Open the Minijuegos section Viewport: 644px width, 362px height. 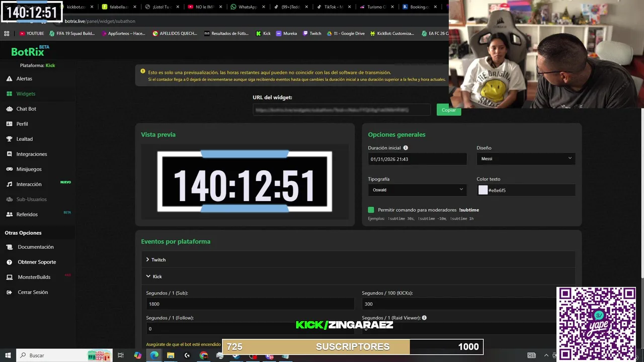pos(29,169)
